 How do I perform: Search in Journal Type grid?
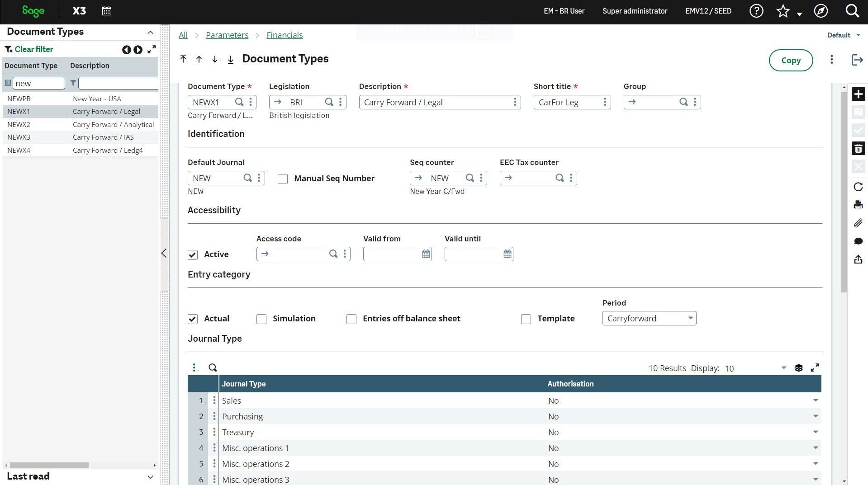pyautogui.click(x=213, y=367)
